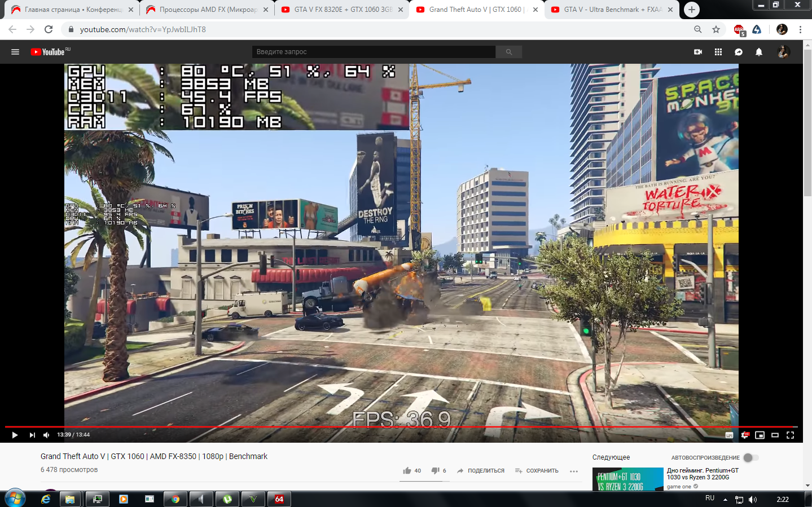Screen dimensions: 812x507
Task: Reload the current page
Action: 49,29
